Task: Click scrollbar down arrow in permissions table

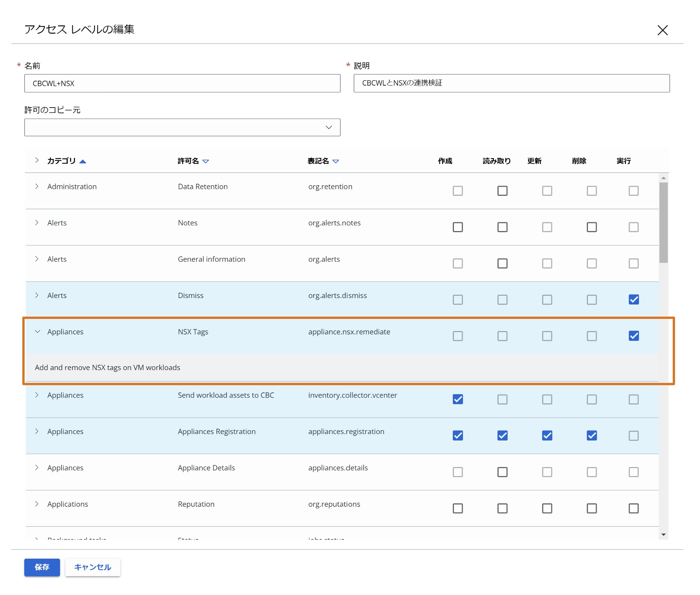Action: coord(663,534)
